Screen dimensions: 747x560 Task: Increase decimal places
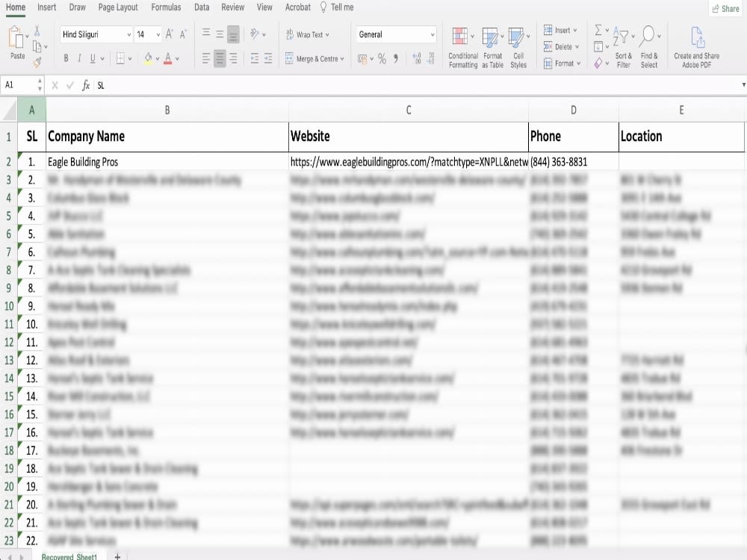[417, 58]
